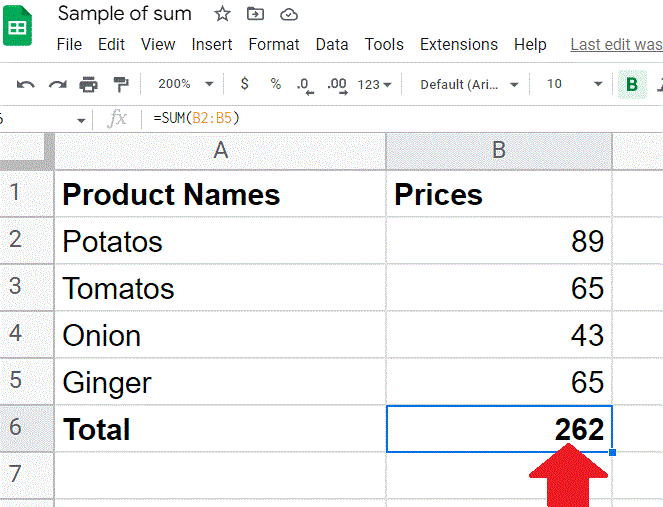This screenshot has height=507, width=663.
Task: Open the Extensions menu
Action: pyautogui.click(x=459, y=44)
